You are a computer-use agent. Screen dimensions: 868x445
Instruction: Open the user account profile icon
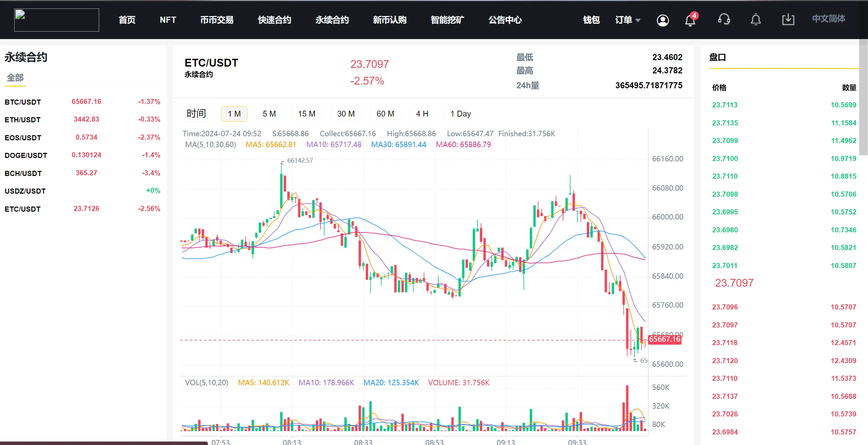(663, 20)
